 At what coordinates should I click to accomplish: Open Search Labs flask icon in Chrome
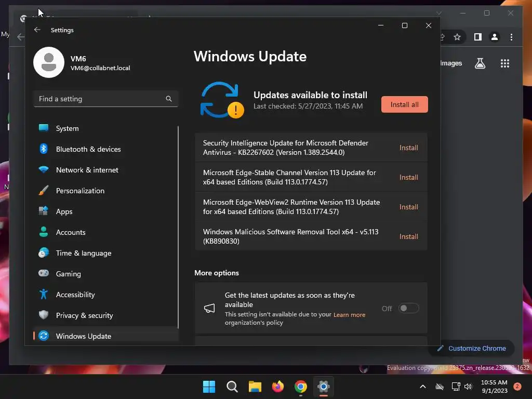click(480, 63)
